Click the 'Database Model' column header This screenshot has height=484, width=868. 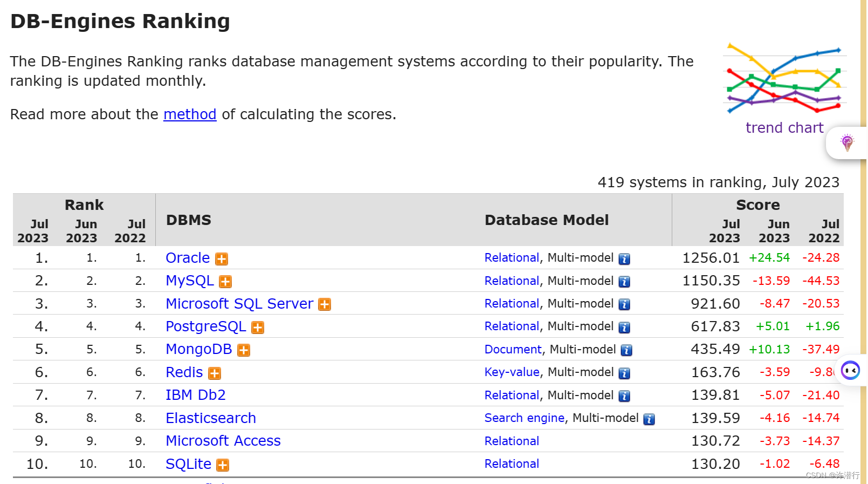pyautogui.click(x=547, y=220)
